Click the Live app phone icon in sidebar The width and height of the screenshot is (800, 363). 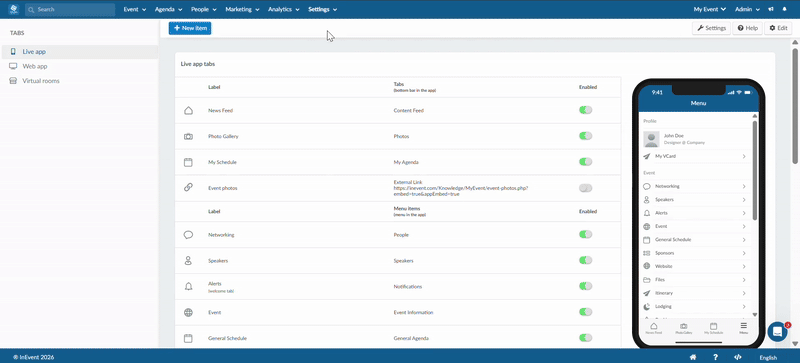click(x=13, y=52)
